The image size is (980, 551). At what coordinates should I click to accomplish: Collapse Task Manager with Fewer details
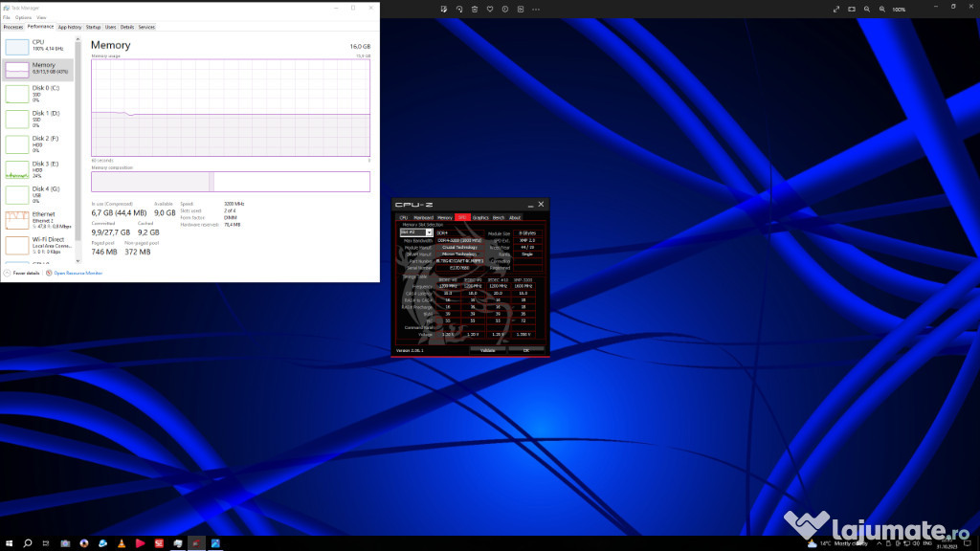[x=25, y=273]
